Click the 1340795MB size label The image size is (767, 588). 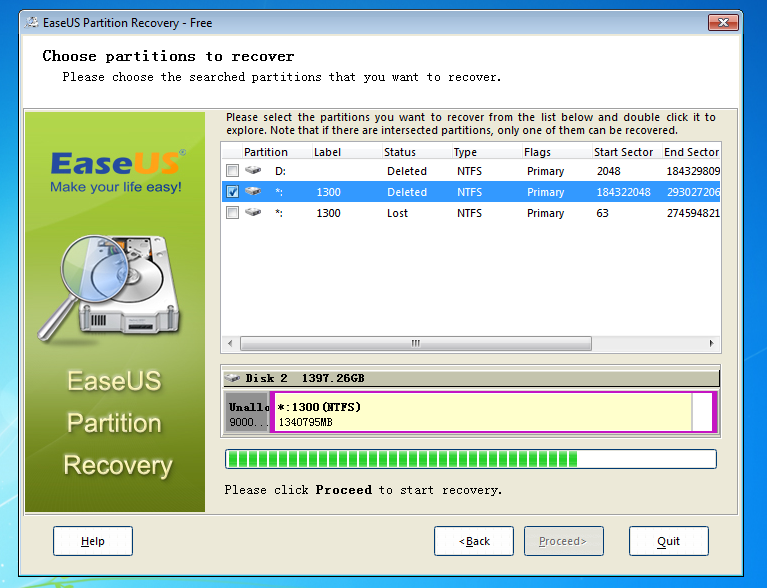[305, 422]
